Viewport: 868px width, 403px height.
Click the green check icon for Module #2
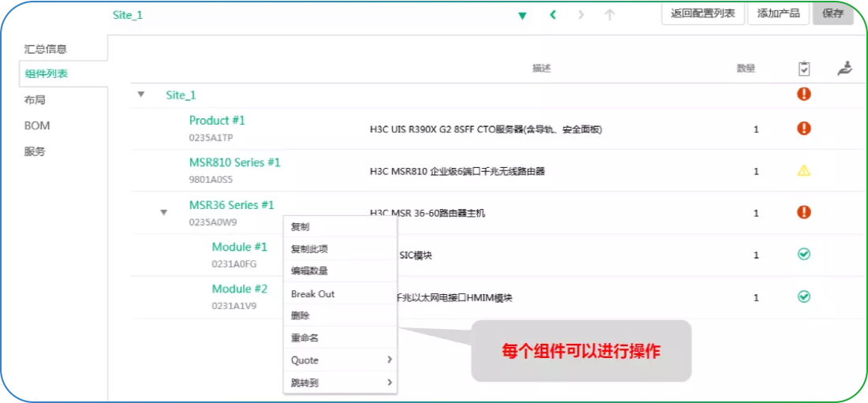click(x=804, y=297)
